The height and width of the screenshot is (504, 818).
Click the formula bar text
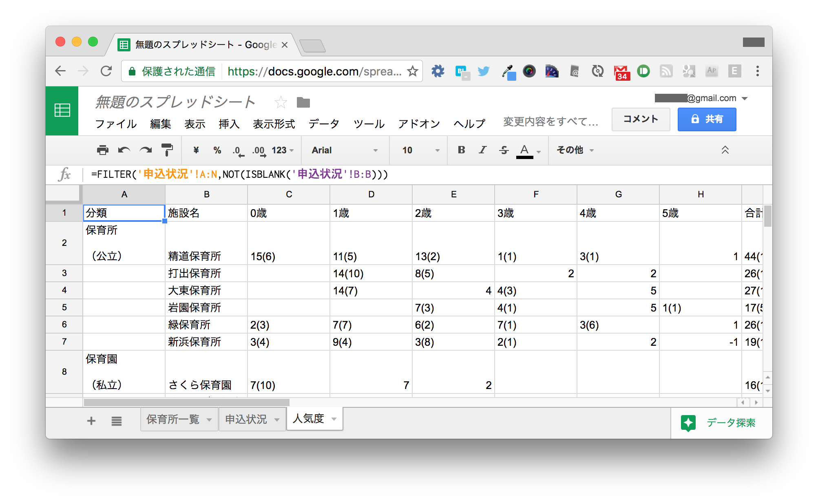239,174
